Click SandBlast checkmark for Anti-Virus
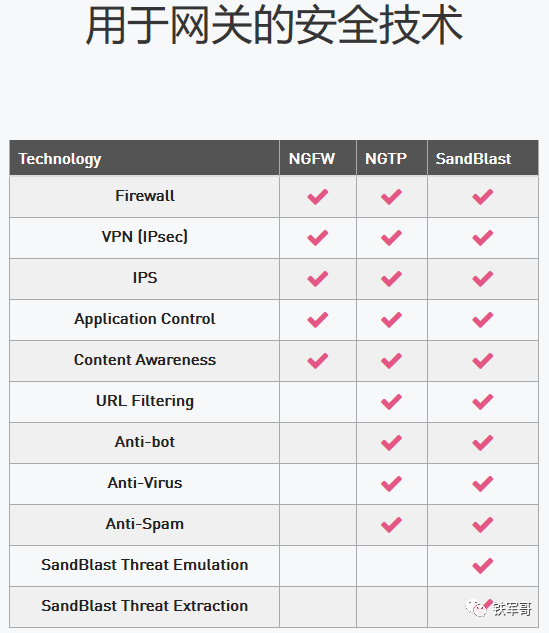The image size is (549, 633). 483,484
